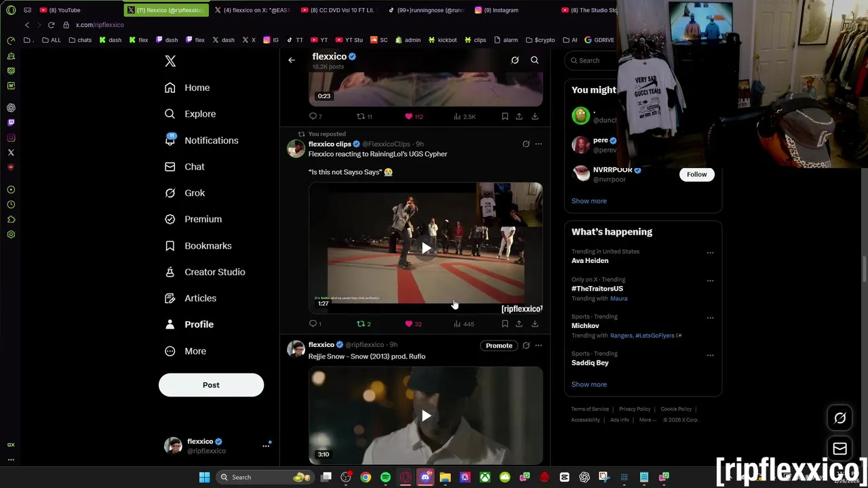Open more options for Michkov trend
This screenshot has height=488, width=868.
[710, 318]
